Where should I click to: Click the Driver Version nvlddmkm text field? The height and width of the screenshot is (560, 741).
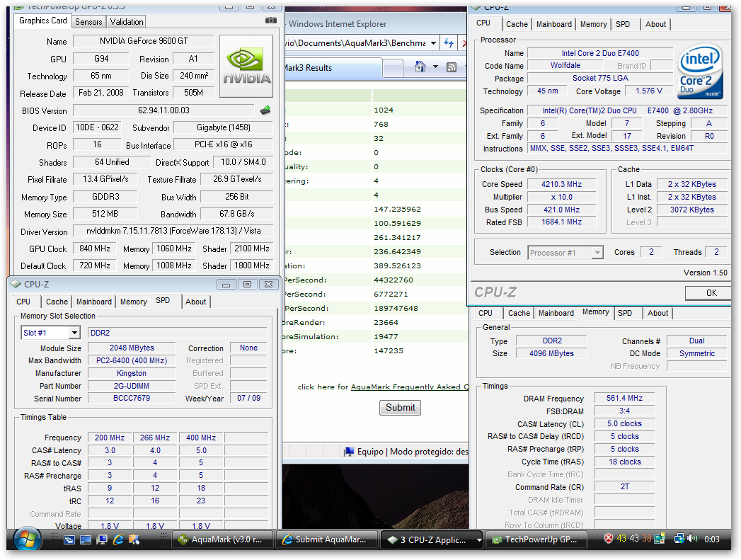click(x=173, y=231)
